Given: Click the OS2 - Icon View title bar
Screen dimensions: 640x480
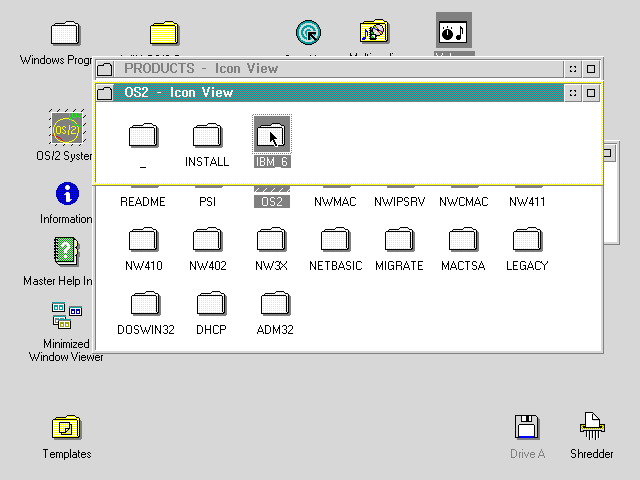Looking at the screenshot, I should (339, 93).
